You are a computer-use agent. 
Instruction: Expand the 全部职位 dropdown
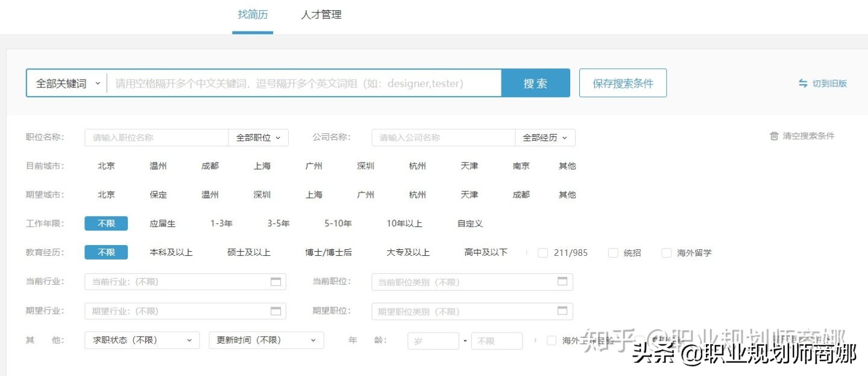pyautogui.click(x=259, y=137)
